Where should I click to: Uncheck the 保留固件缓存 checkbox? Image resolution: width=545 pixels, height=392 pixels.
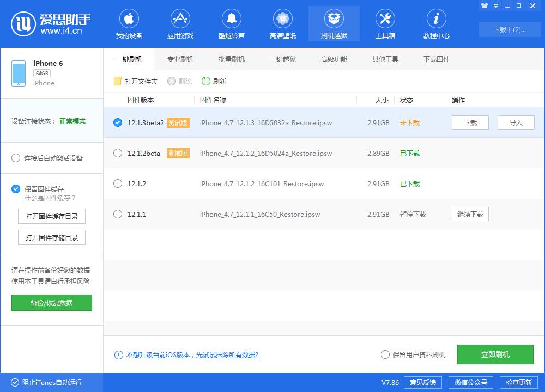click(16, 187)
